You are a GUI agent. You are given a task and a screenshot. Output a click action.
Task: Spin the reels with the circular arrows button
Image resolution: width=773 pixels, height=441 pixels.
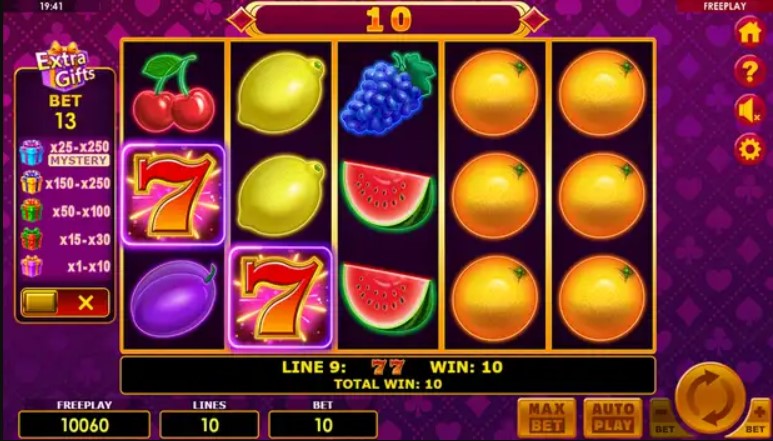pos(710,398)
